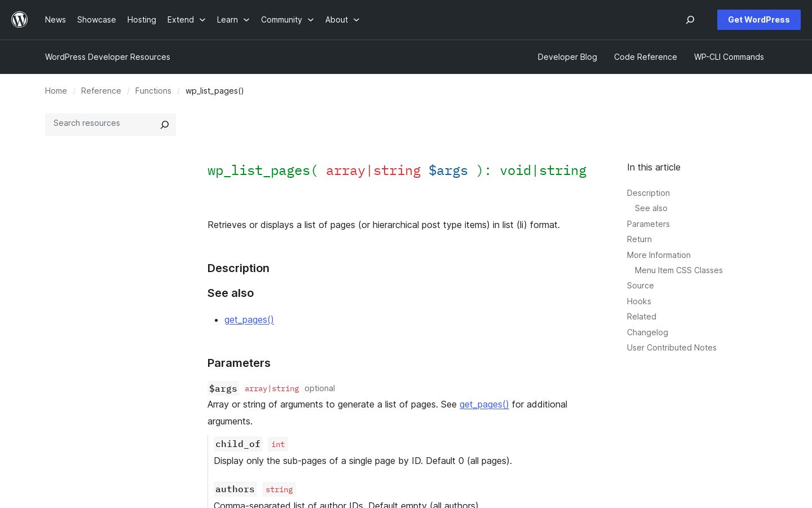Jump to Changelog in article outline

tap(647, 332)
